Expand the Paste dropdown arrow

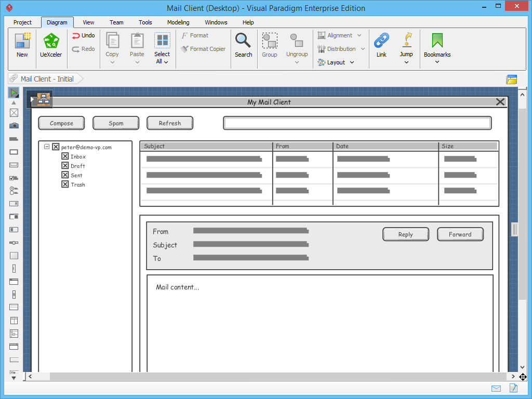coord(137,62)
